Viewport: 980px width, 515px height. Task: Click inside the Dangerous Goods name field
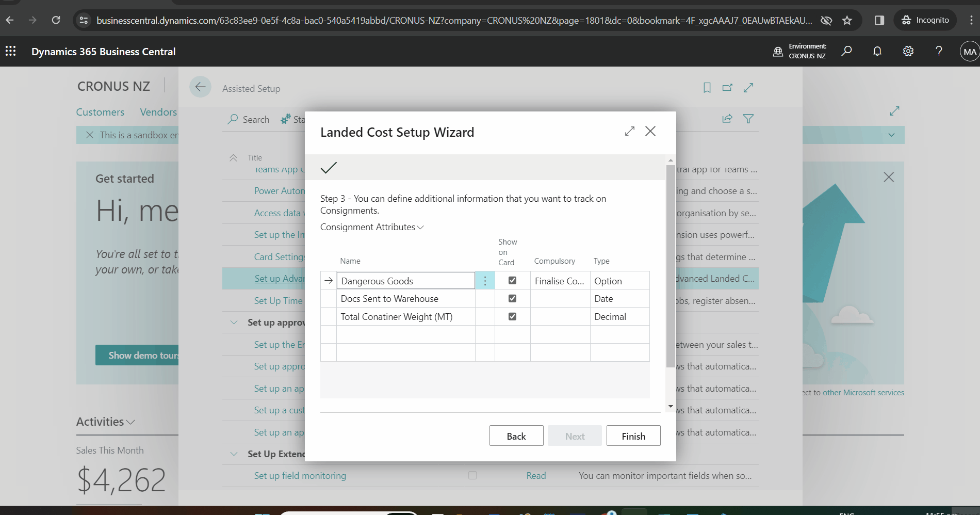pos(405,280)
